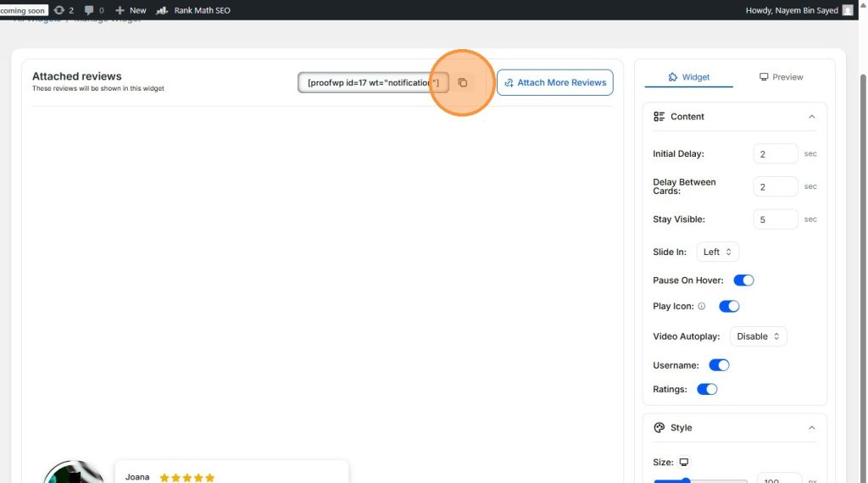Adjust the Size slider handle
Image resolution: width=868 pixels, height=483 pixels.
click(686, 480)
